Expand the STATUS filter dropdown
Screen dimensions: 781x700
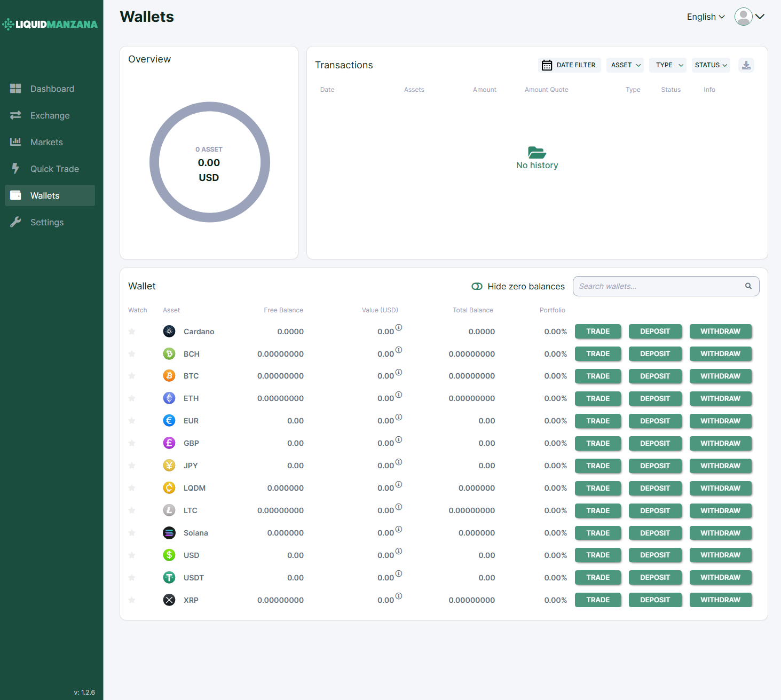pyautogui.click(x=711, y=65)
